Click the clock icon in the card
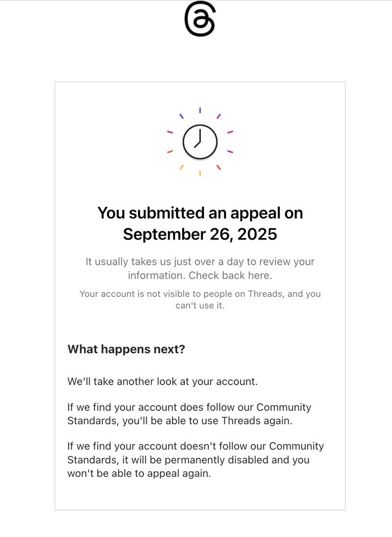This screenshot has width=392, height=537. coord(200,142)
